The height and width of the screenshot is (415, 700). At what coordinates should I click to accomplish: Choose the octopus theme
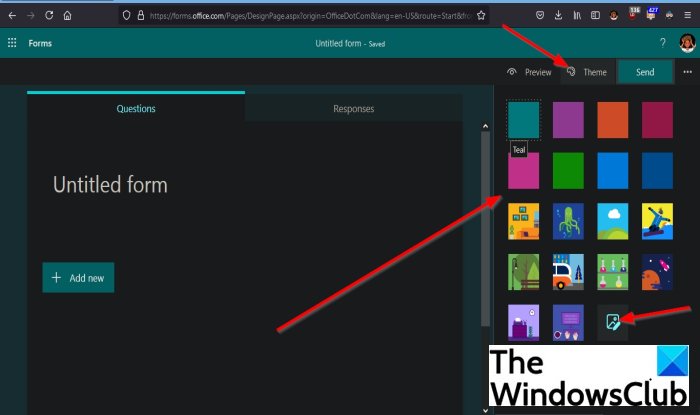pyautogui.click(x=568, y=221)
